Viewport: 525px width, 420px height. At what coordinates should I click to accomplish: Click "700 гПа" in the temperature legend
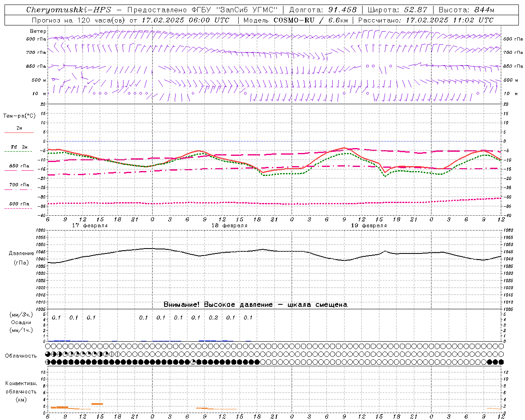(19, 185)
